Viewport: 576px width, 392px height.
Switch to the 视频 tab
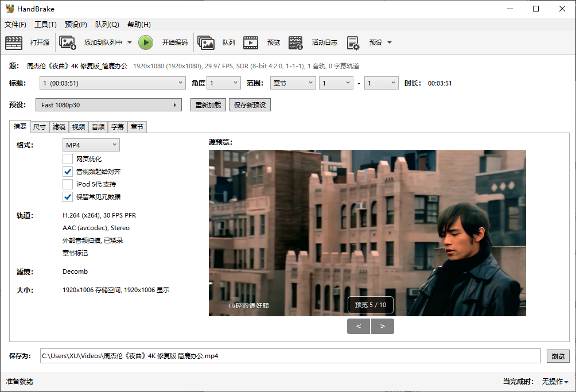click(x=79, y=127)
